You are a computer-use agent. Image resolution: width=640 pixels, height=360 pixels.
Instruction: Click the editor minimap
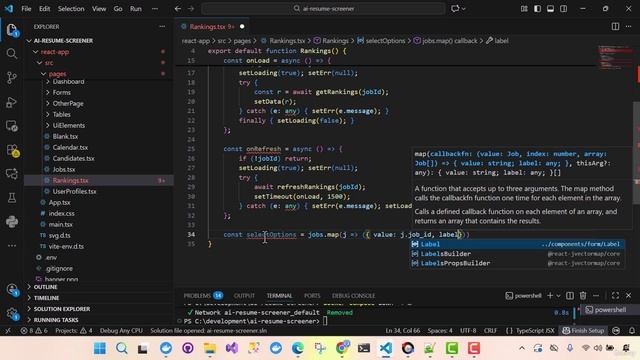click(x=616, y=57)
